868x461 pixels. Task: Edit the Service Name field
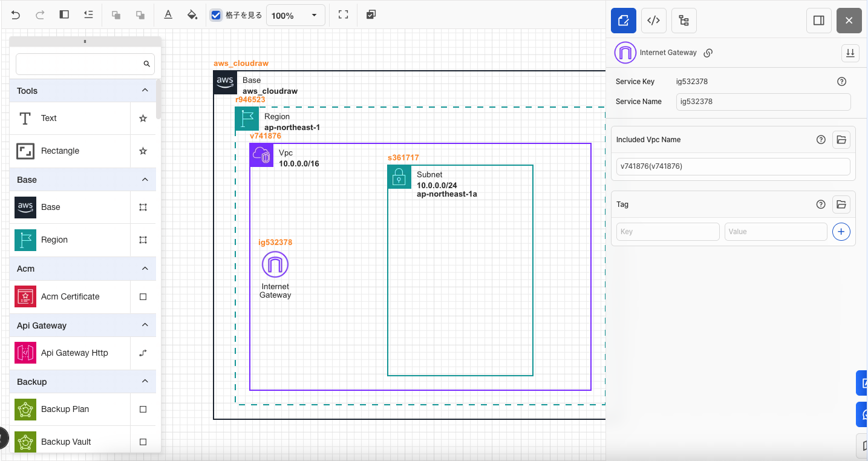point(763,102)
